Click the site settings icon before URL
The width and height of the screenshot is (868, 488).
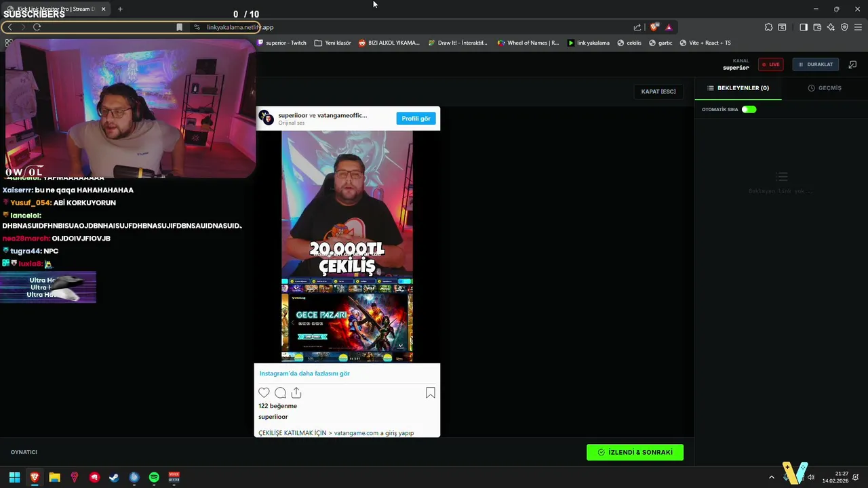click(x=197, y=27)
